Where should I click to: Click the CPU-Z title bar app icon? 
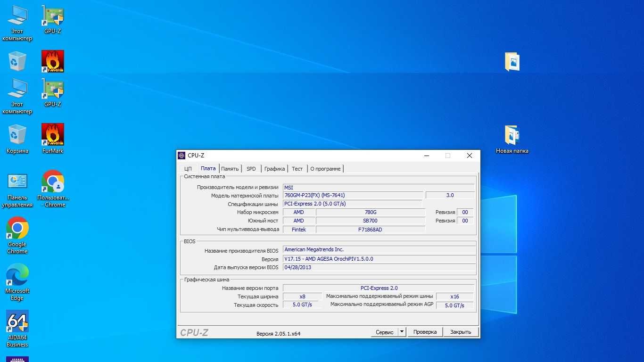pos(182,156)
